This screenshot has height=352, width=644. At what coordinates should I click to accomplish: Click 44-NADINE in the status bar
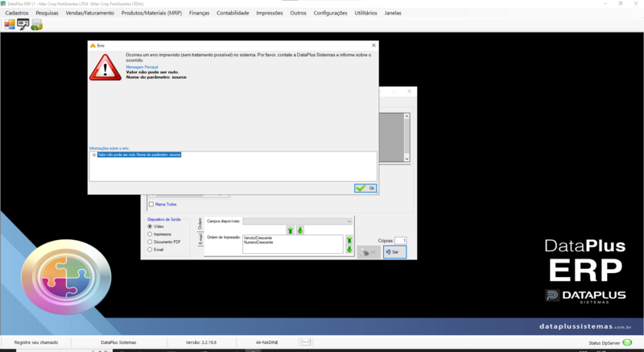[x=267, y=342]
